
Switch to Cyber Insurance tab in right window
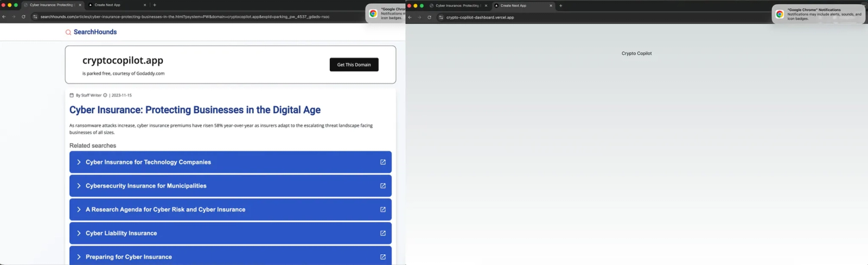click(458, 5)
